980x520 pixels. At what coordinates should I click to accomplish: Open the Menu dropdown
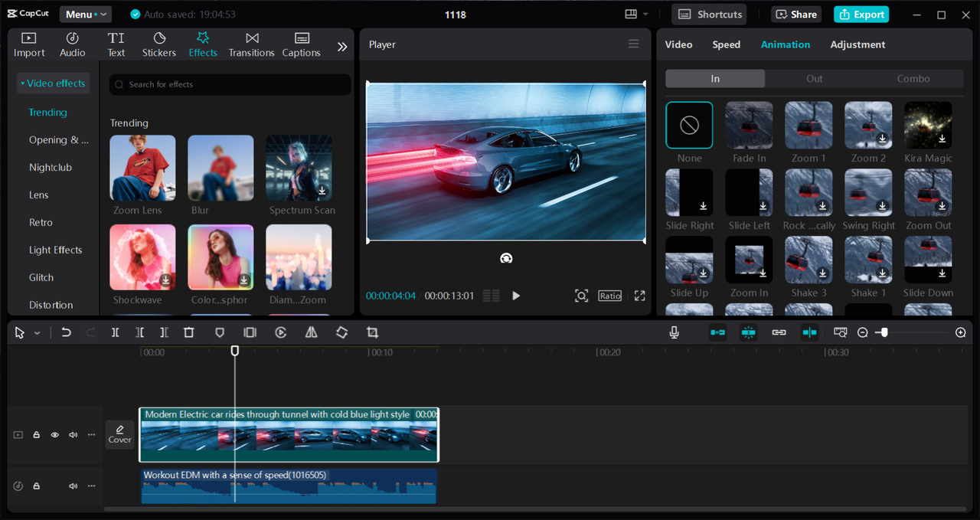[x=84, y=15]
